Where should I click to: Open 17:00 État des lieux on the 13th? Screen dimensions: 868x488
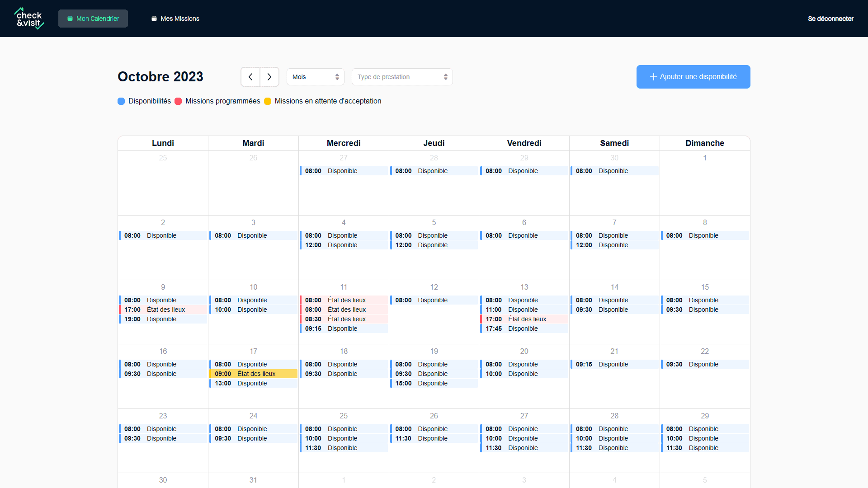(x=524, y=319)
